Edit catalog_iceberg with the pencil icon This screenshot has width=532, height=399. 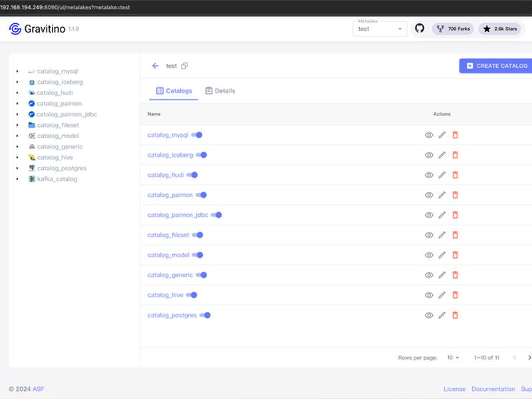coord(442,155)
